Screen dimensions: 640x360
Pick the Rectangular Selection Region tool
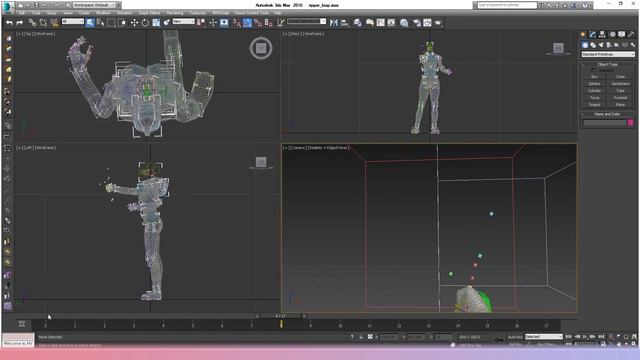(111, 23)
